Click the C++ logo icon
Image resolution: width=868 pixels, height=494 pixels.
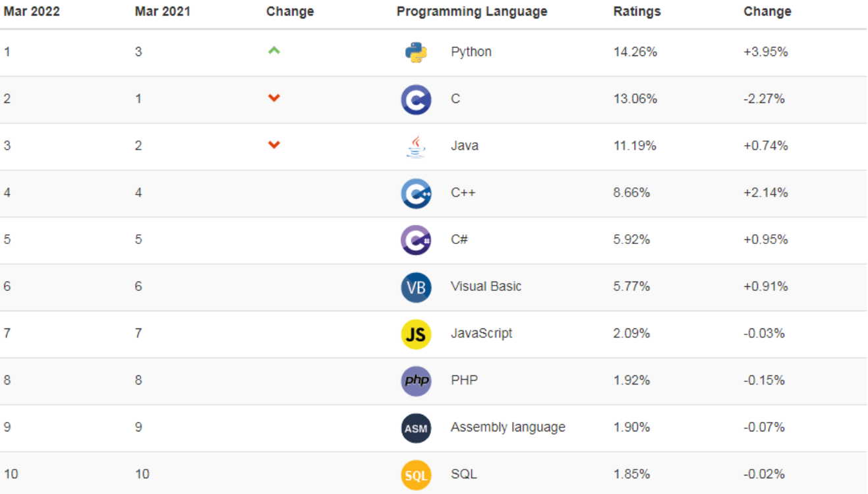(x=416, y=193)
